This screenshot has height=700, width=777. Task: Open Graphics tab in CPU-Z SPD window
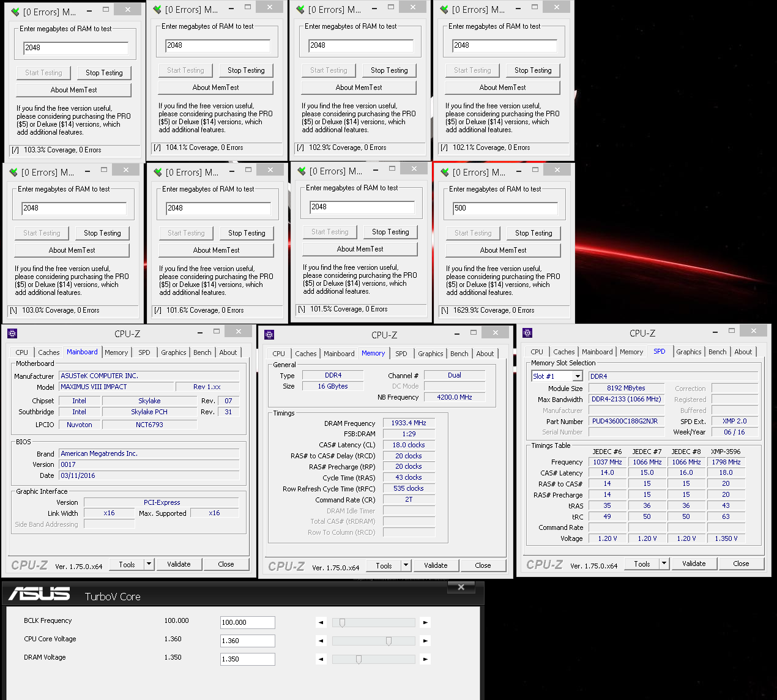689,352
